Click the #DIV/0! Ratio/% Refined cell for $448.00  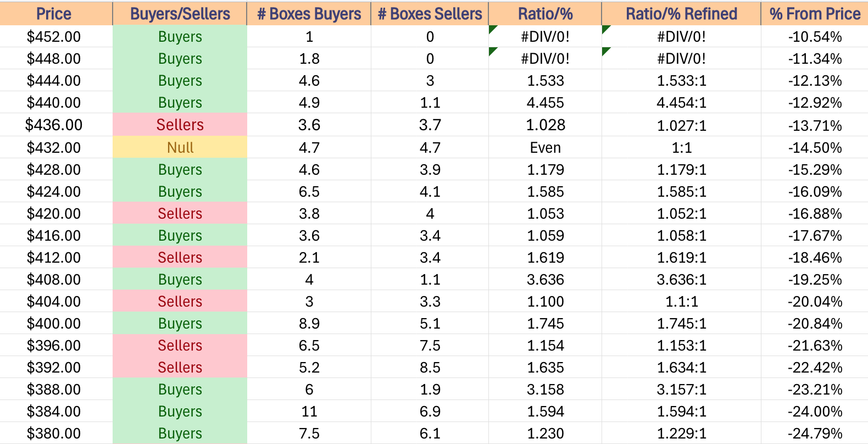pyautogui.click(x=682, y=59)
